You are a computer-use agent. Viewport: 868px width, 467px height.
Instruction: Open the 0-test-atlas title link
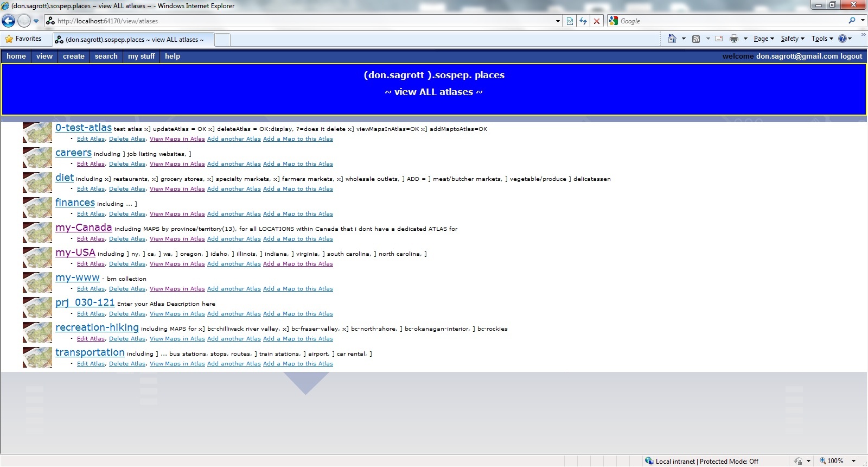(x=84, y=128)
